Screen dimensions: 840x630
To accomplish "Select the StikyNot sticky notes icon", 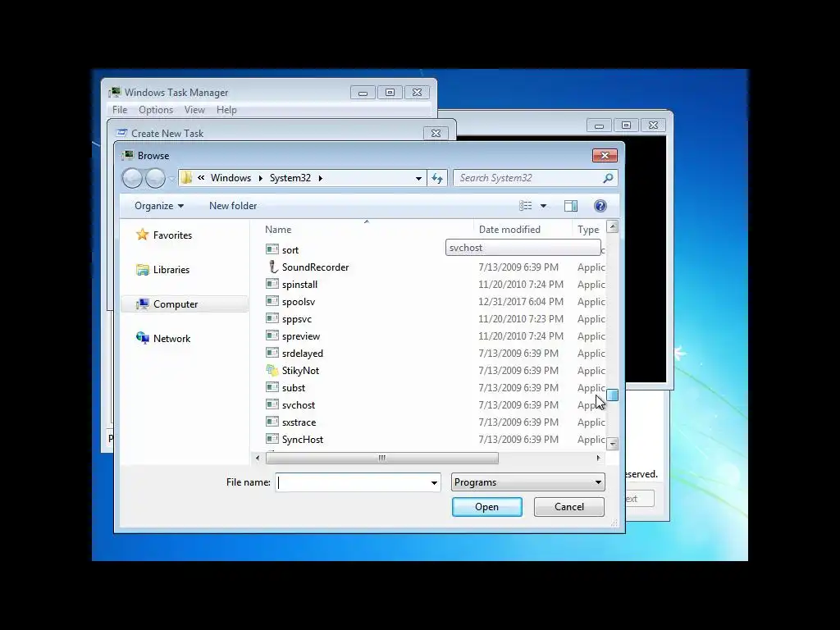I will coord(272,370).
